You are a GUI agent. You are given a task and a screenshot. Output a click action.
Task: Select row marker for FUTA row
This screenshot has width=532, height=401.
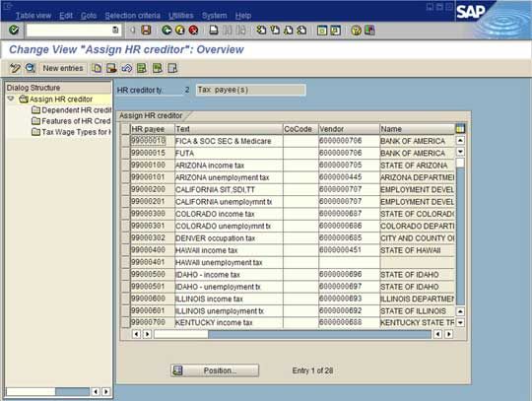click(x=125, y=153)
